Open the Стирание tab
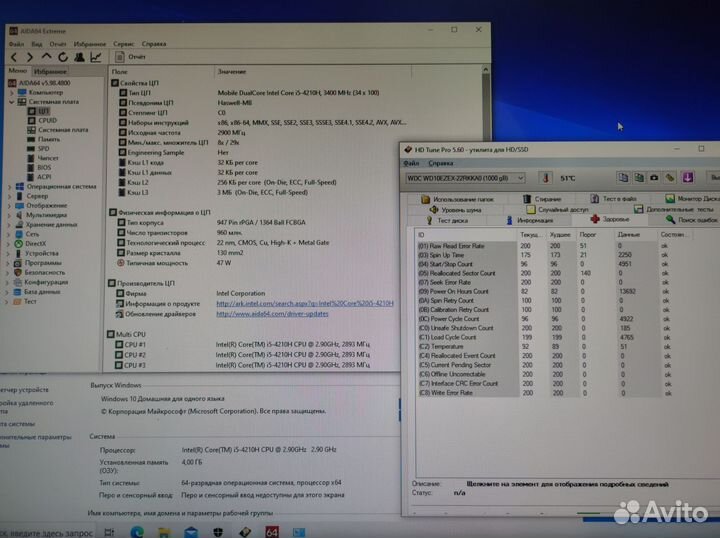720x538 pixels. coord(542,199)
